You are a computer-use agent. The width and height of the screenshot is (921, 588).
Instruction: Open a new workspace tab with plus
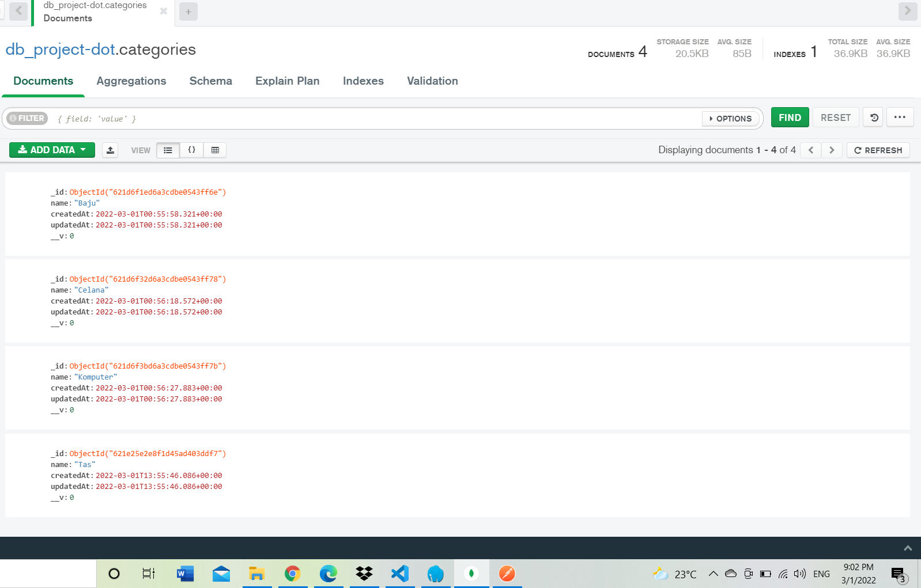pyautogui.click(x=188, y=12)
